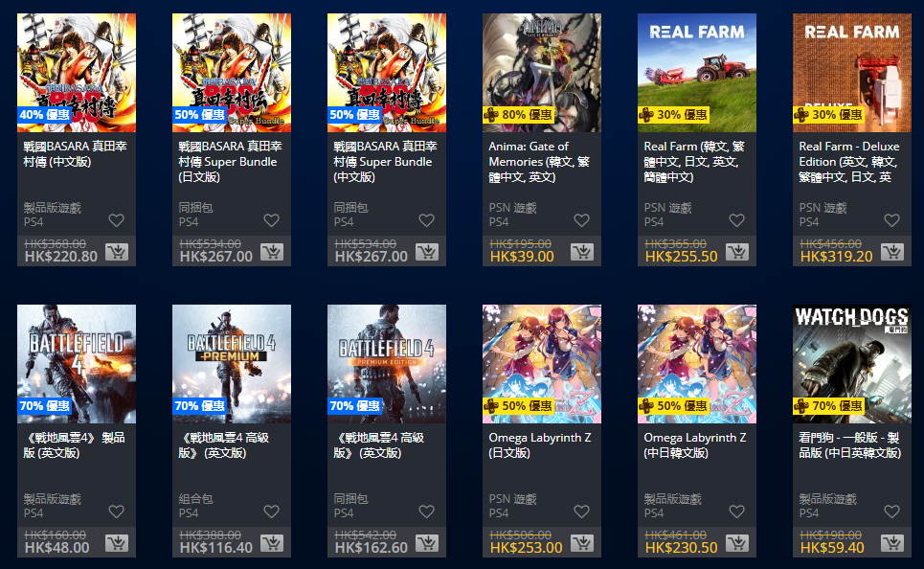This screenshot has width=924, height=569.
Task: Open Battlefield 4 Premium cover image
Action: point(232,364)
